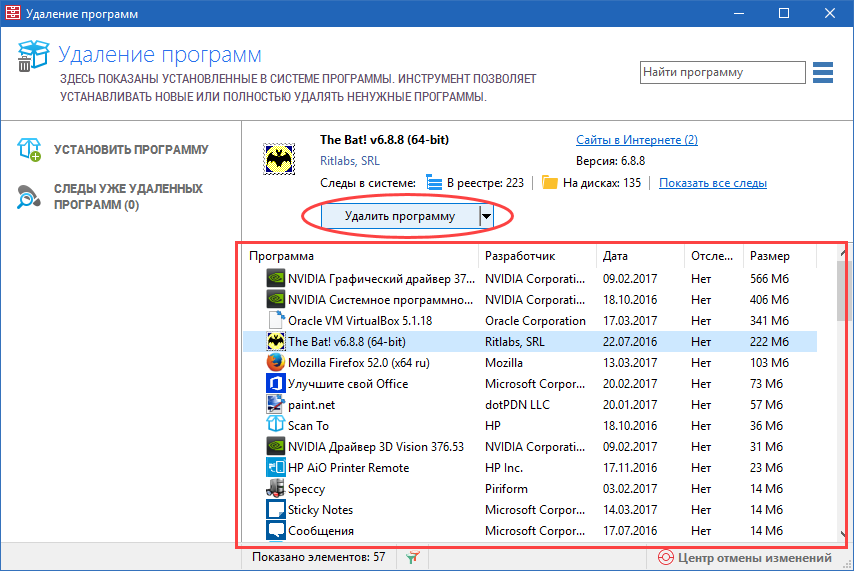Click На дисках: 135 text

click(602, 183)
